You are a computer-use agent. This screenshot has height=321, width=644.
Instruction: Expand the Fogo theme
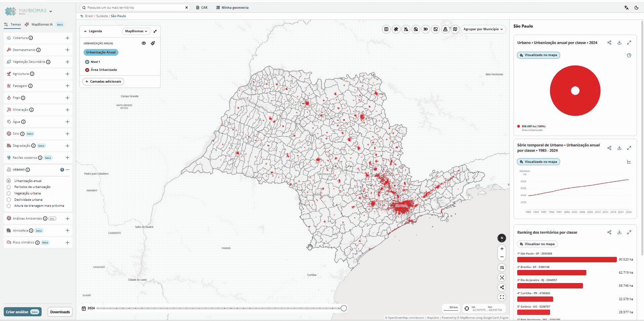tap(67, 98)
